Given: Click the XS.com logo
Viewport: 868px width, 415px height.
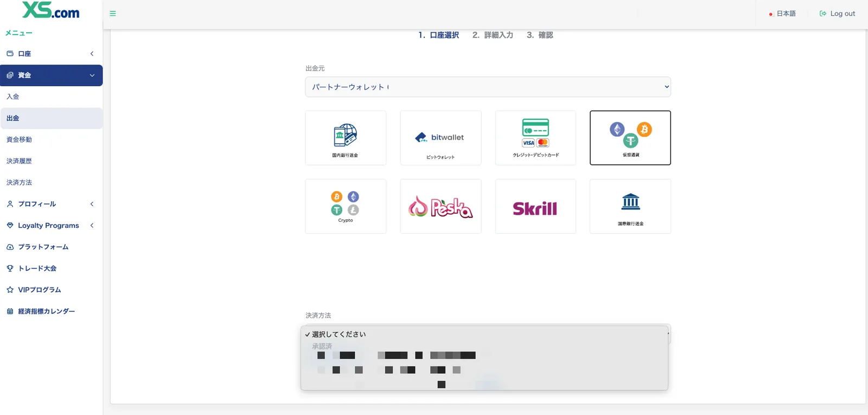Looking at the screenshot, I should coord(51,10).
